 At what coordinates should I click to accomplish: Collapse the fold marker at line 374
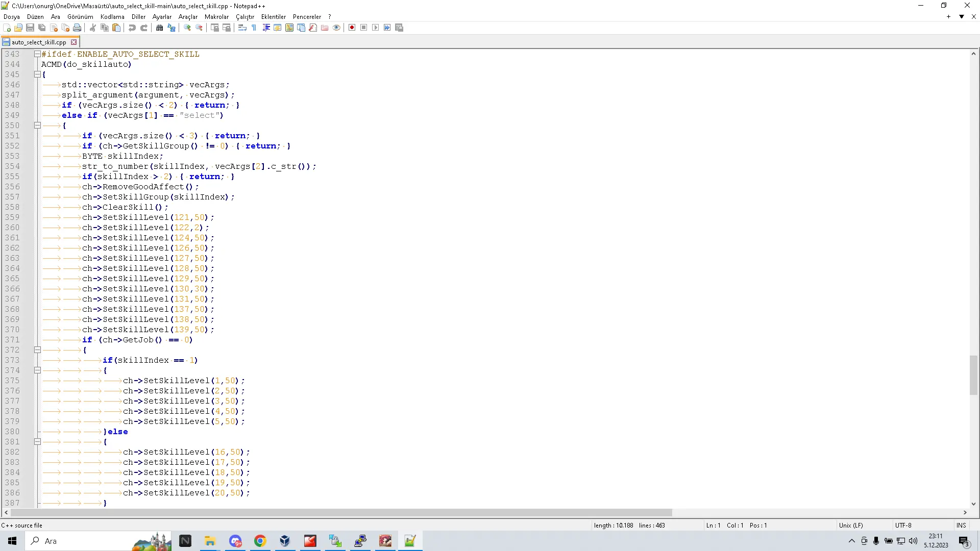click(37, 370)
